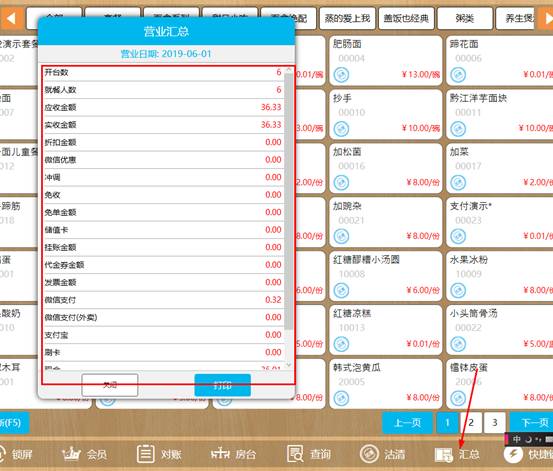The height and width of the screenshot is (471, 553).
Task: Go to previous page with 上一页
Action: click(407, 423)
